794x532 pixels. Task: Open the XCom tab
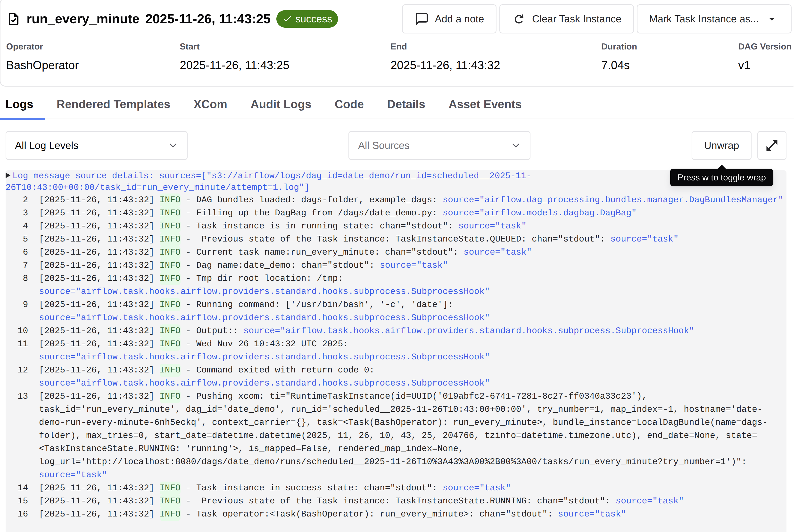(x=210, y=105)
